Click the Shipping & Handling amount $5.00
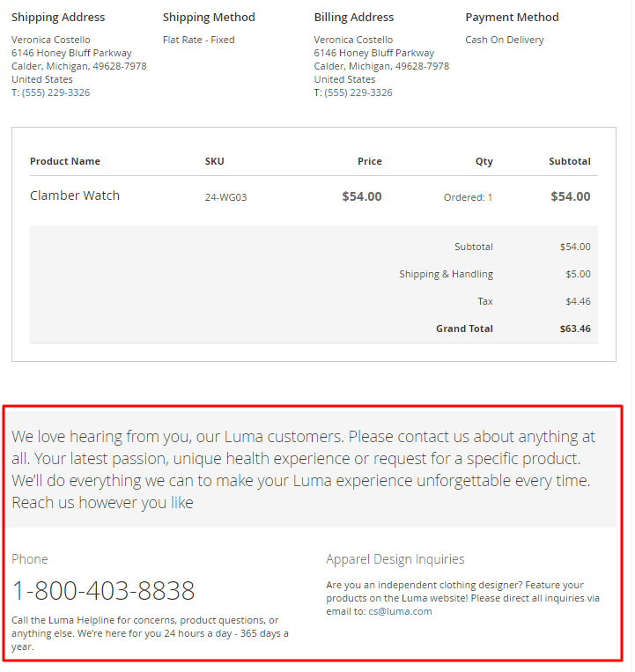Screen dimensions: 635x672 (x=578, y=274)
